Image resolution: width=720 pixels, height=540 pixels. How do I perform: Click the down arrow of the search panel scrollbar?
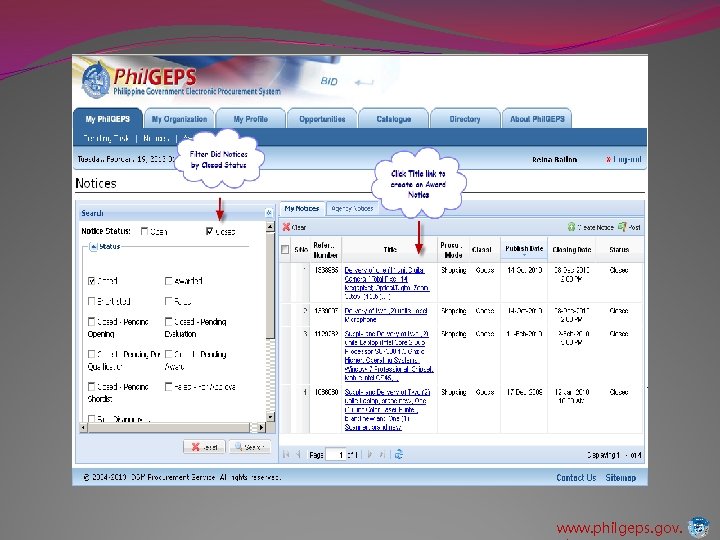coord(270,417)
